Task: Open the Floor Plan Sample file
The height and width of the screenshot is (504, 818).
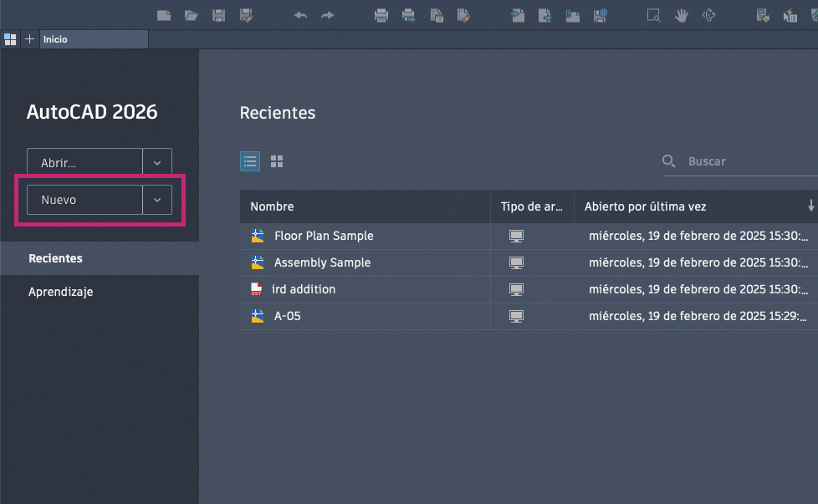Action: tap(324, 236)
